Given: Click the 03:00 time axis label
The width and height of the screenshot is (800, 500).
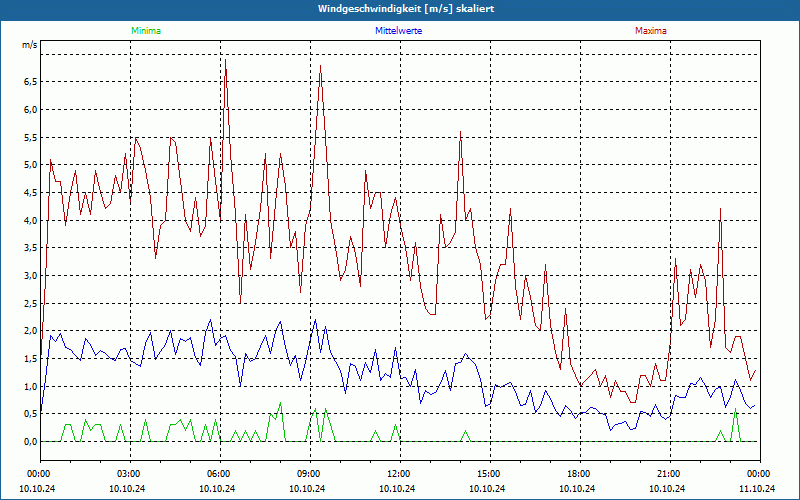Looking at the screenshot, I should click(130, 474).
